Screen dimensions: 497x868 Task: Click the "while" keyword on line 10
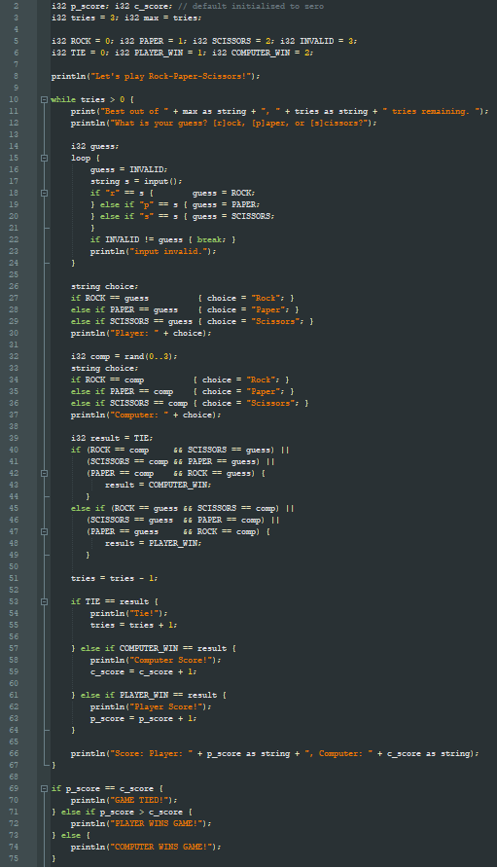click(x=63, y=99)
